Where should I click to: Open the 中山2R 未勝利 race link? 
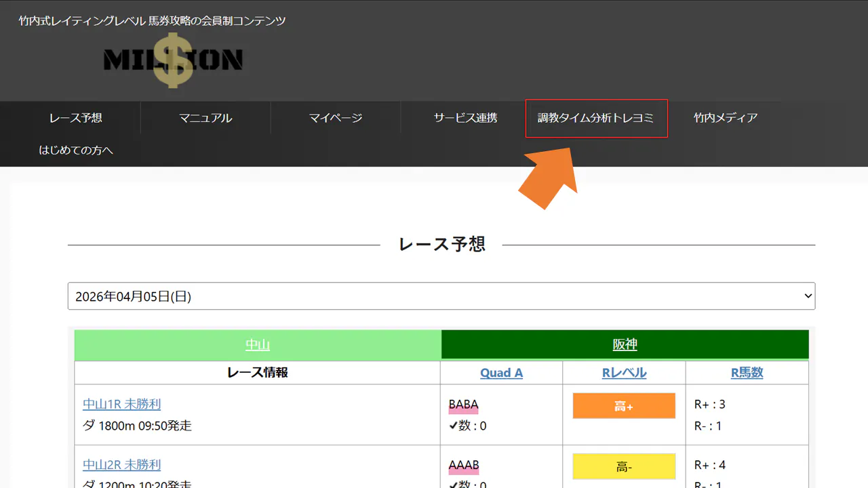coord(122,465)
